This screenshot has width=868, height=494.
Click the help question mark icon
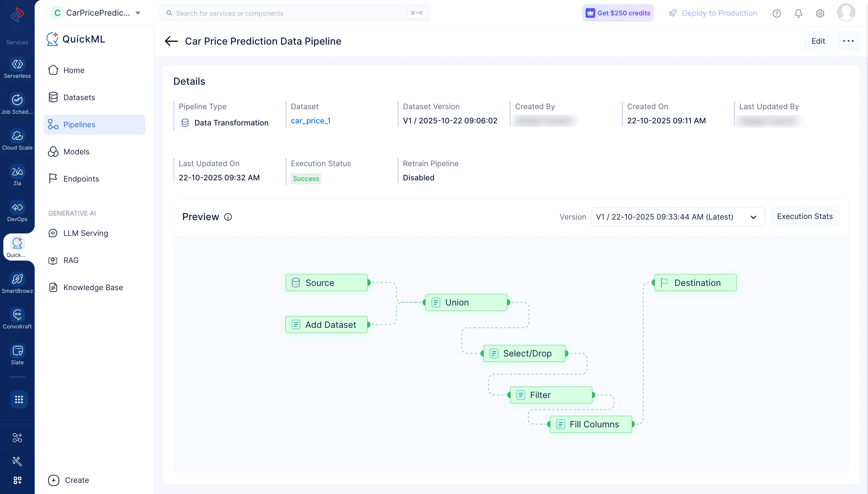pyautogui.click(x=777, y=13)
